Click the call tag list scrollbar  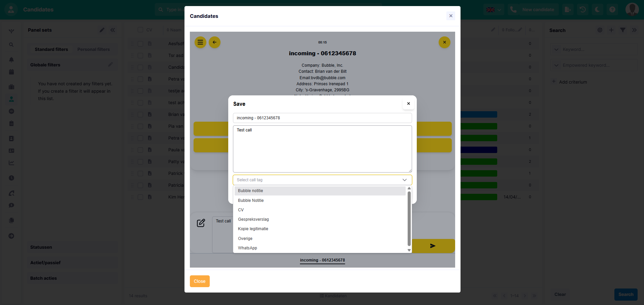point(409,219)
